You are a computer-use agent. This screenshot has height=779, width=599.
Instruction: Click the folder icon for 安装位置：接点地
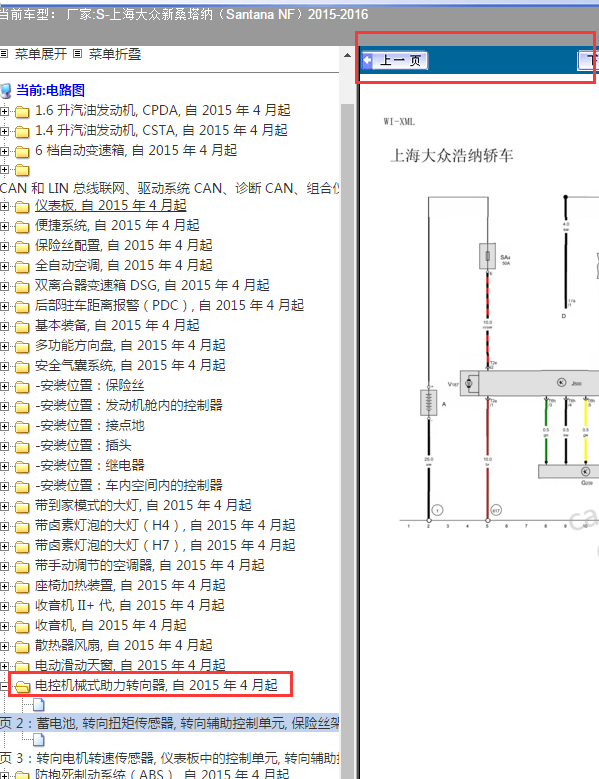tap(22, 426)
